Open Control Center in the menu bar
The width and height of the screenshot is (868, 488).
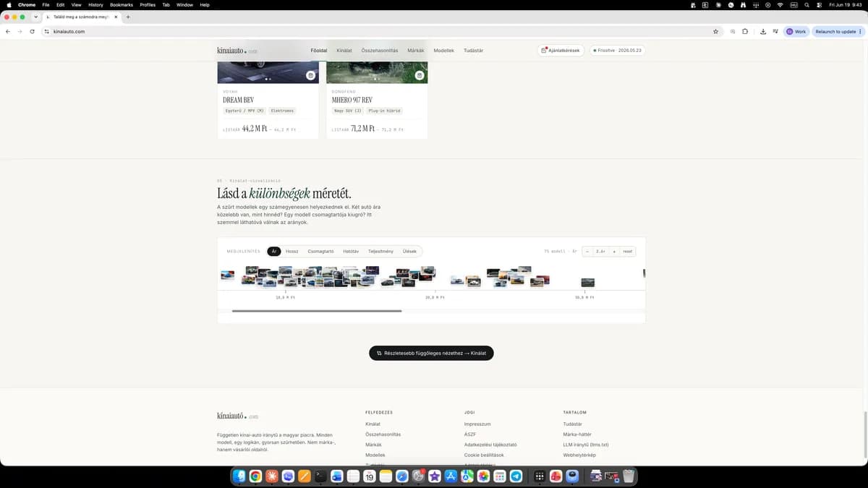(x=819, y=4)
